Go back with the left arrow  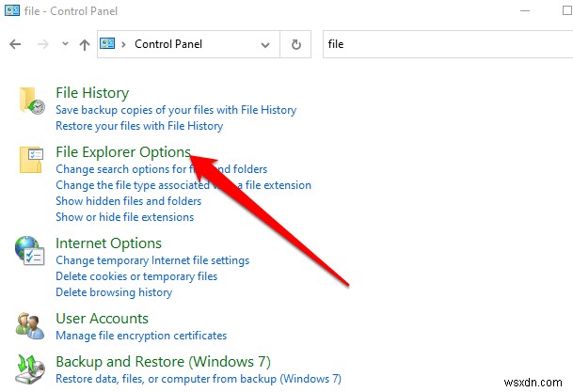pyautogui.click(x=15, y=44)
